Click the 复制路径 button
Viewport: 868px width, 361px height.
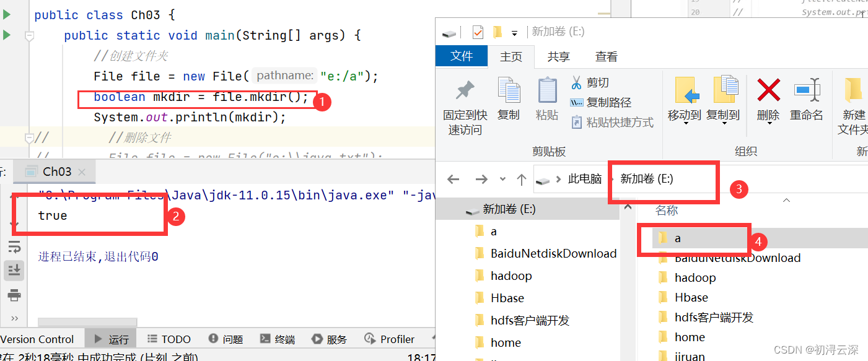(x=600, y=102)
